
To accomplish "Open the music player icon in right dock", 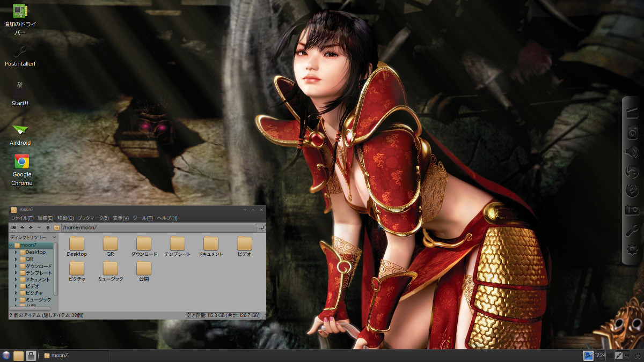I will (632, 132).
